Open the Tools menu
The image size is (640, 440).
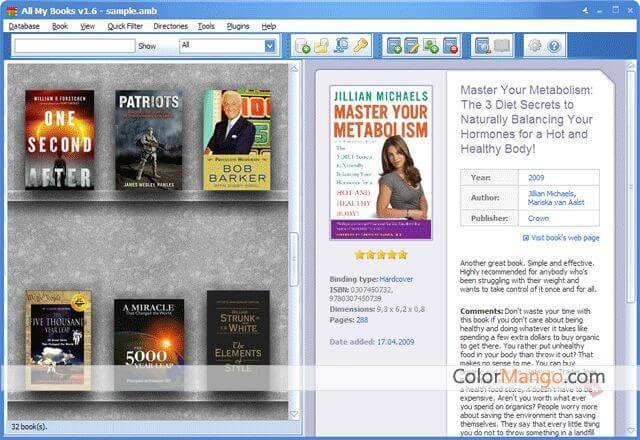coord(206,26)
